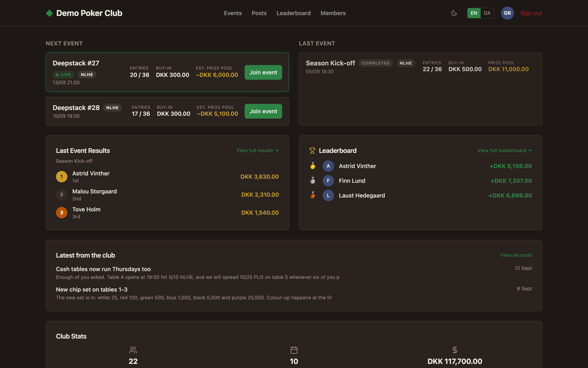The image size is (588, 368).
Task: Open post 'New chip set on tables 1-3'
Action: pyautogui.click(x=92, y=289)
